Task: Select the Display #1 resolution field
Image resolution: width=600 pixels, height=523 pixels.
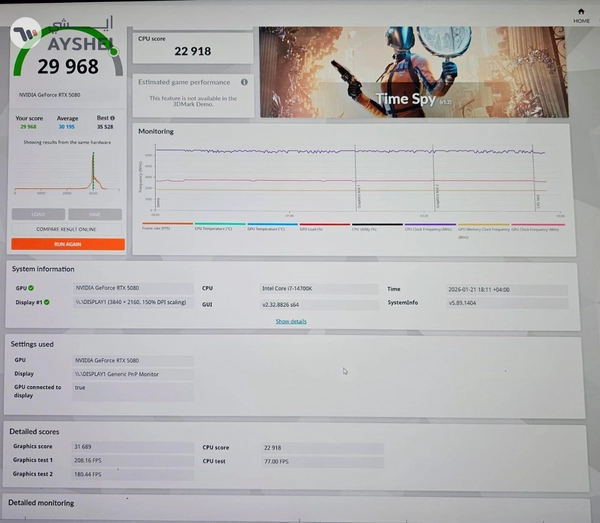Action: pos(133,302)
